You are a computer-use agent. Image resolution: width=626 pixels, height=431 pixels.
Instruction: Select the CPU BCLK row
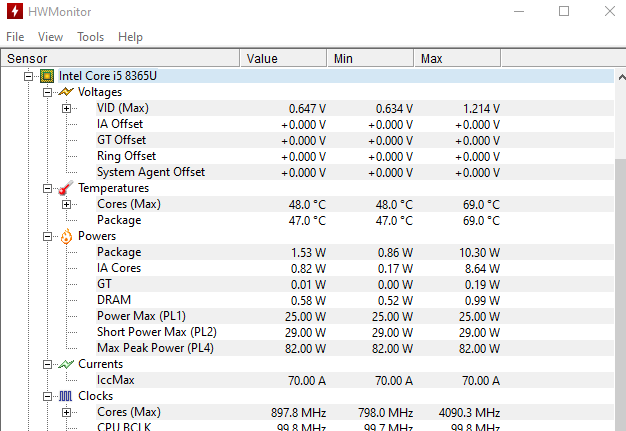[355, 426]
